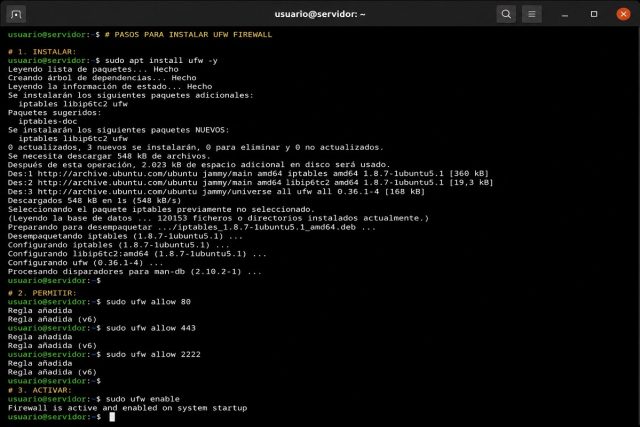Click the command 'sudo ufw allow 443'
Image resolution: width=640 pixels, height=427 pixels.
[x=151, y=328]
